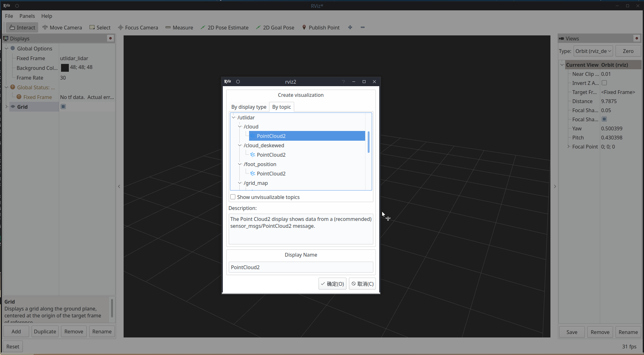Expand the Focal Point property
This screenshot has height=355, width=644.
click(569, 147)
